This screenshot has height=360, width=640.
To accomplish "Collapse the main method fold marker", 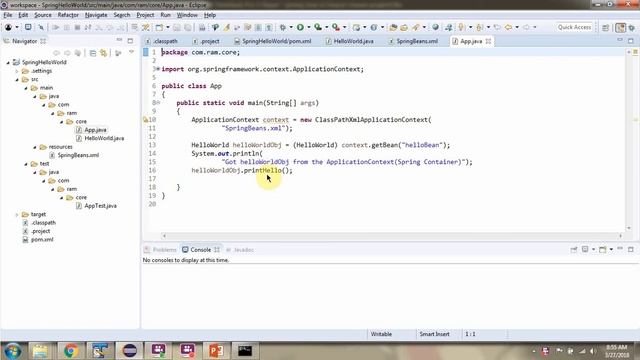I will (158, 102).
